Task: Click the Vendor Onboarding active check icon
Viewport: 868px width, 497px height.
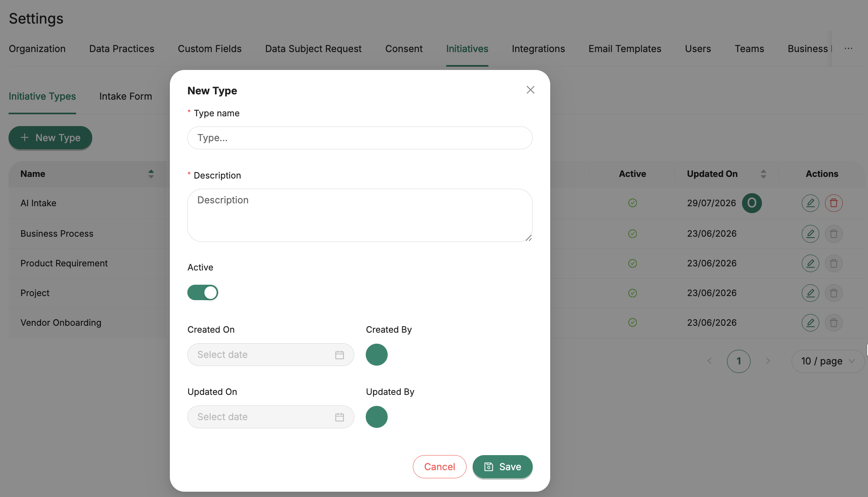Action: [632, 323]
